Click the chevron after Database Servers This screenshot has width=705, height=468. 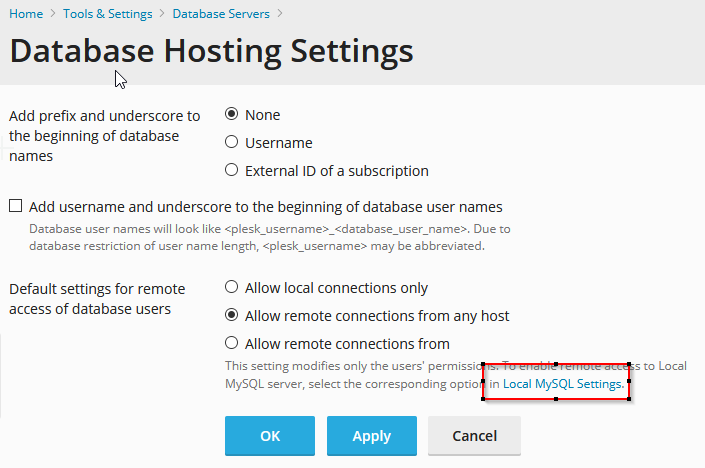pos(279,14)
